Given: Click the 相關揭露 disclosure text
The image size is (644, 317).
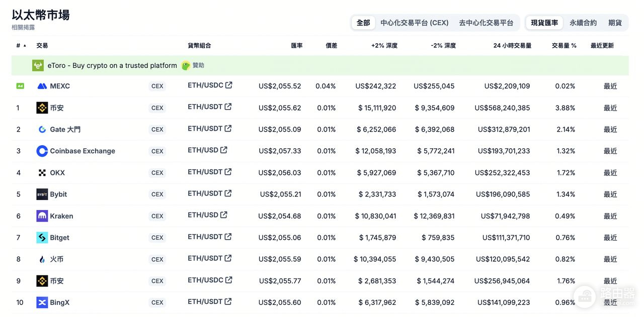Looking at the screenshot, I should 23,28.
